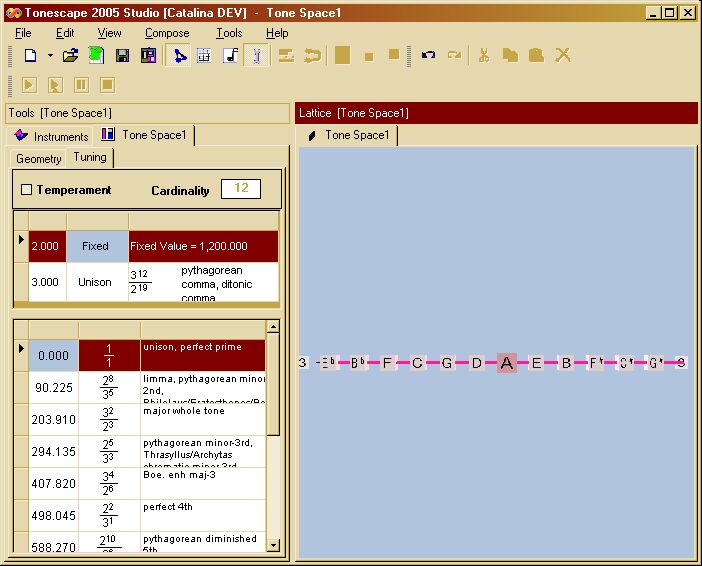The height and width of the screenshot is (566, 702).
Task: Click the Fixed cell in 2.000 row
Action: 97,246
